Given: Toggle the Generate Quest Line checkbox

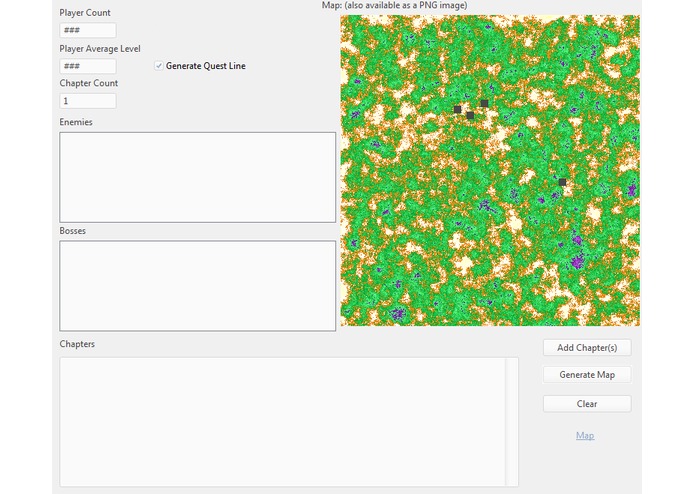Looking at the screenshot, I should (159, 66).
